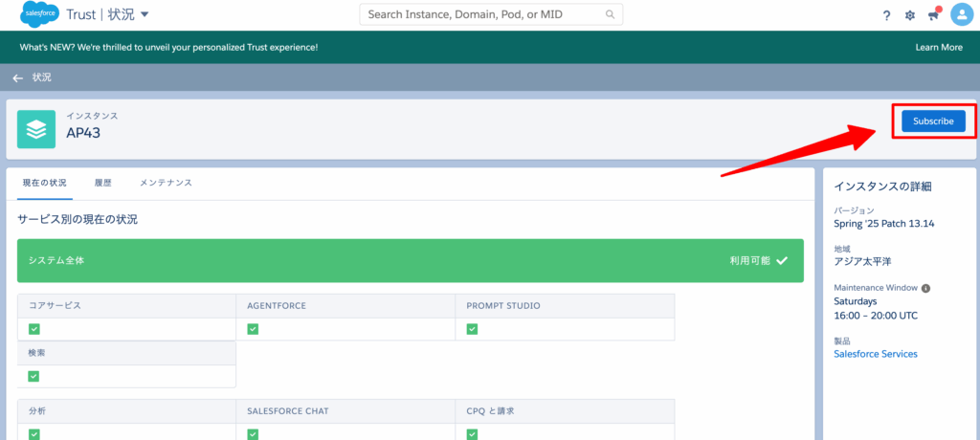980x440 pixels.
Task: Click the magnifier search icon
Action: [610, 14]
